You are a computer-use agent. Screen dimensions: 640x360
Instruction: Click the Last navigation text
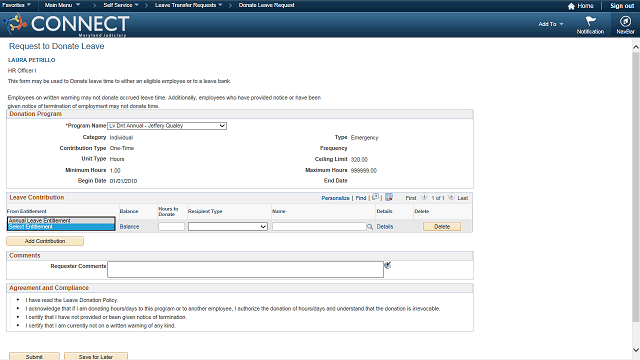click(463, 198)
